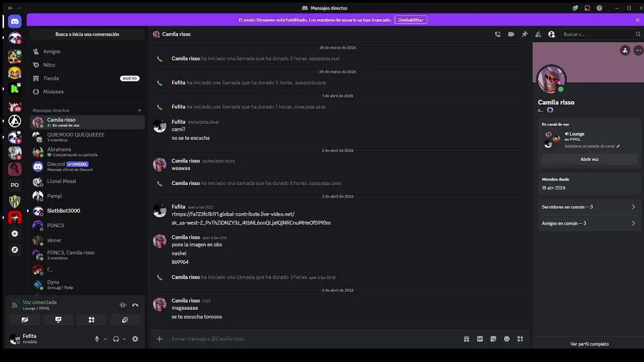Click the Deshabilitar streamer mode button
Image resolution: width=644 pixels, height=362 pixels.
(411, 20)
